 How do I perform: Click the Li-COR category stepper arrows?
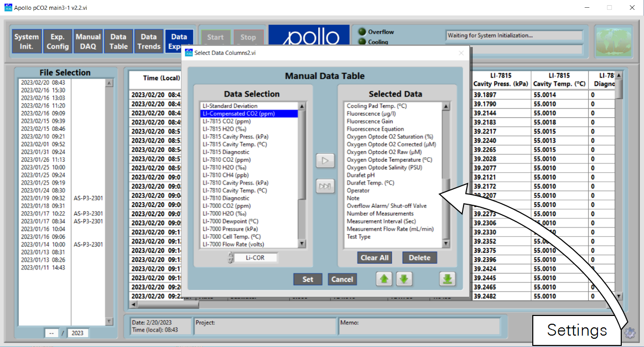[x=231, y=258]
